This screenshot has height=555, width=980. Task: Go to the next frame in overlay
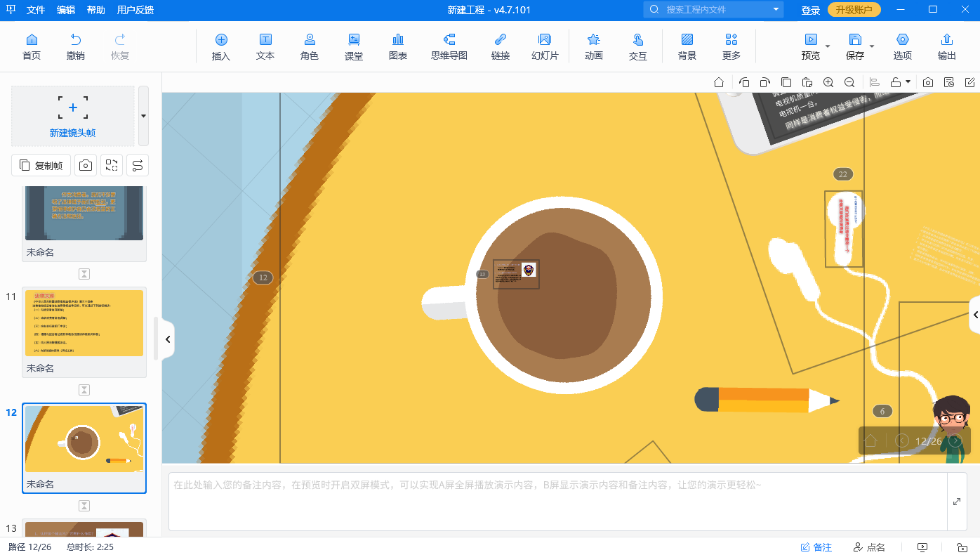[955, 441]
